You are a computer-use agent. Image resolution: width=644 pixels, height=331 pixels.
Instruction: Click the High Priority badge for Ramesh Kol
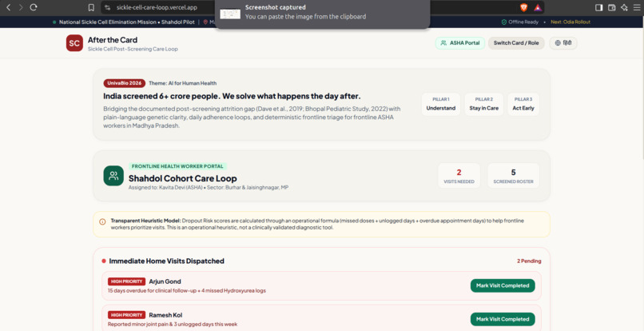tap(126, 315)
